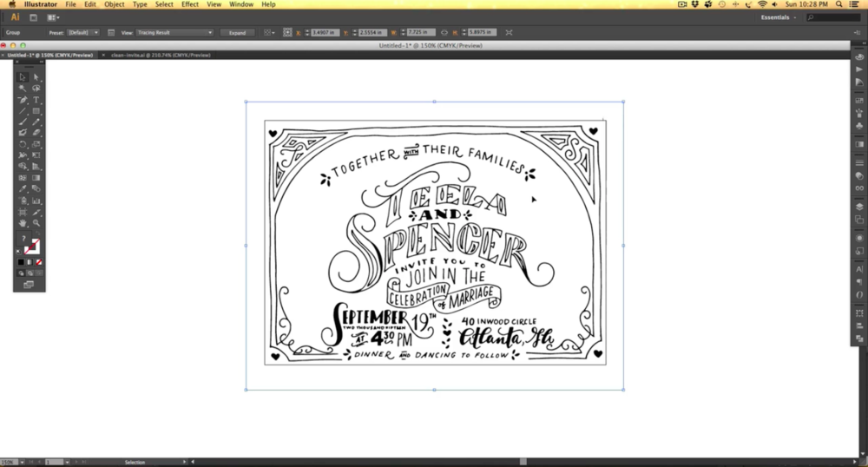868x467 pixels.
Task: Click the Expand button
Action: pos(236,32)
